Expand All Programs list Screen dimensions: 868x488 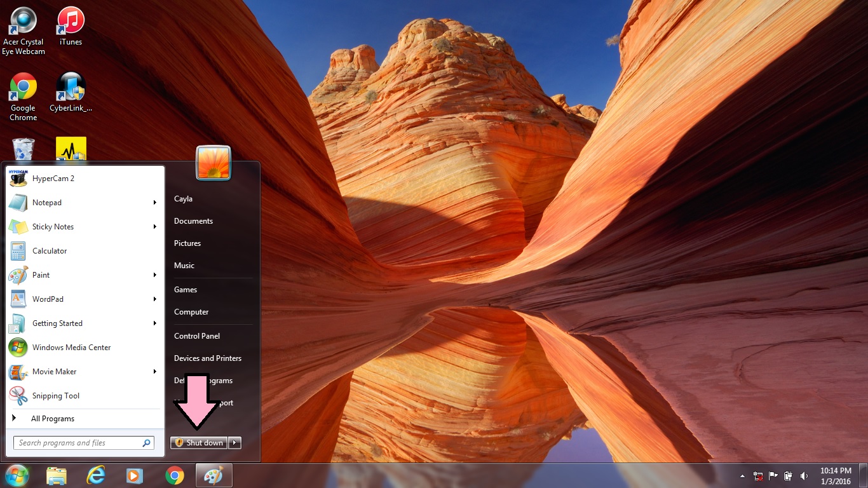click(85, 419)
